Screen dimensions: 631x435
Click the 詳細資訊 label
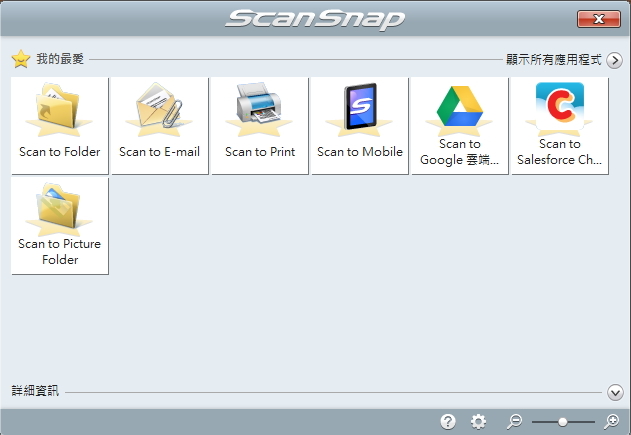pyautogui.click(x=35, y=390)
